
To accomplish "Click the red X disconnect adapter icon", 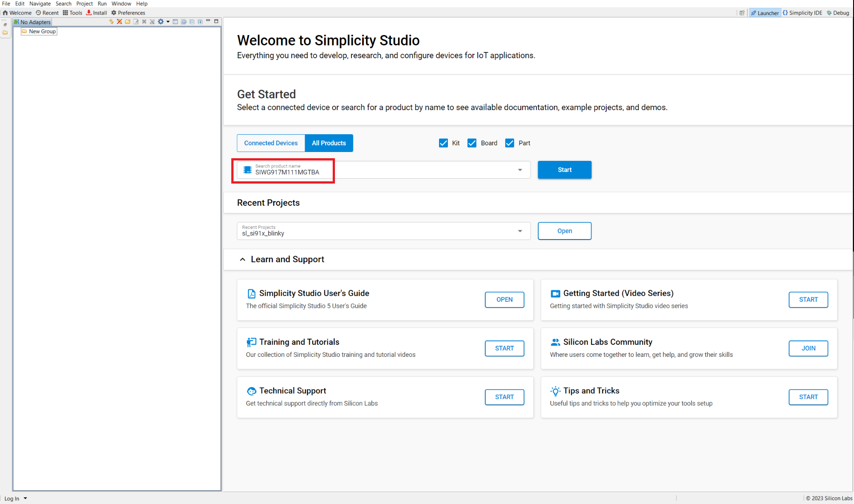I will point(119,21).
